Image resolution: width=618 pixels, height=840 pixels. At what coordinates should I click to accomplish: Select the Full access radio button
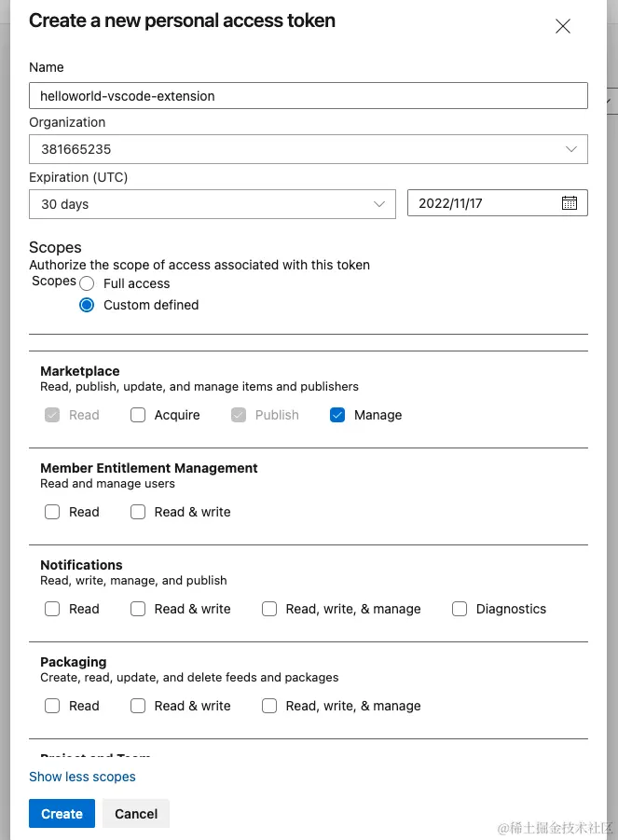click(x=87, y=283)
